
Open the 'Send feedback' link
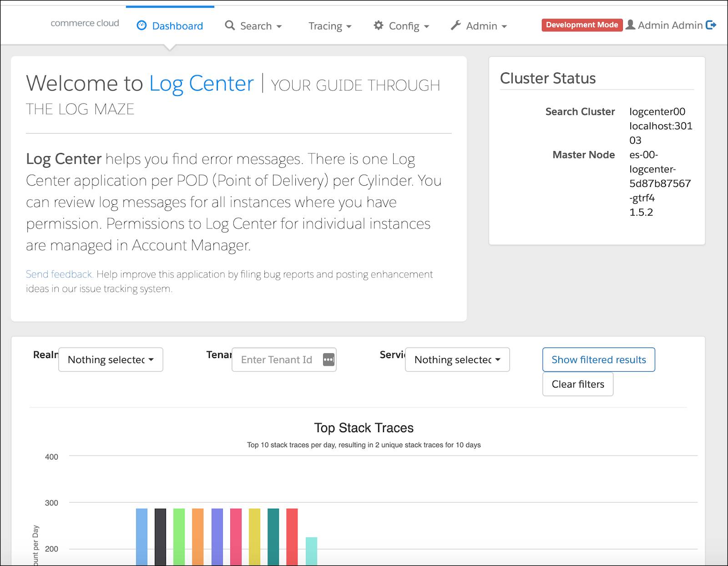pos(59,274)
